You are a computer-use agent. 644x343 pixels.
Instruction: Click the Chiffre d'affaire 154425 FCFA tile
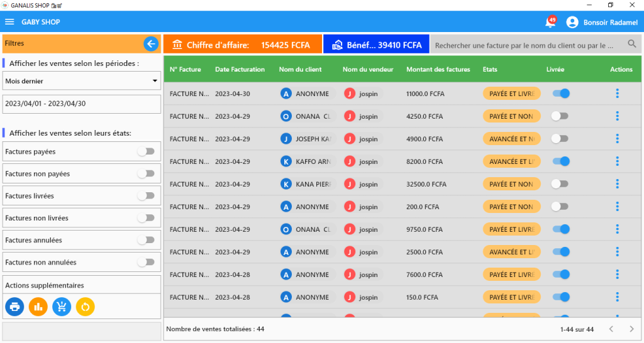pos(243,45)
